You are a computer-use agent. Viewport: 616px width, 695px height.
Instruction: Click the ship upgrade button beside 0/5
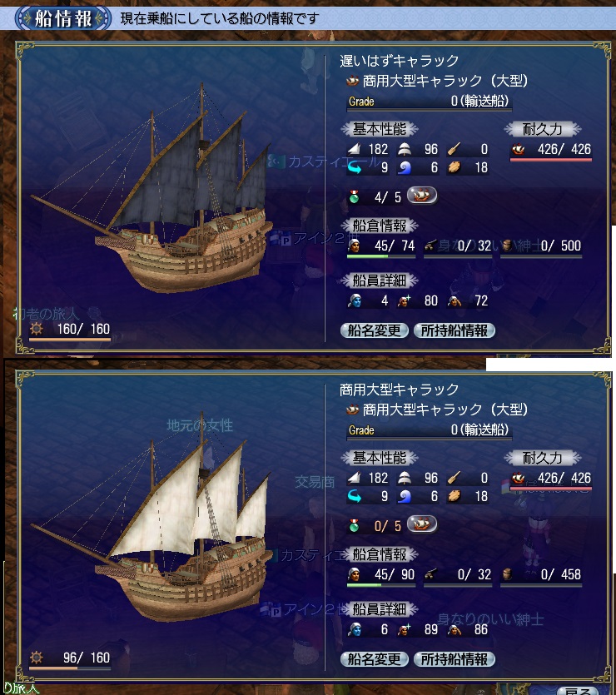tap(422, 524)
